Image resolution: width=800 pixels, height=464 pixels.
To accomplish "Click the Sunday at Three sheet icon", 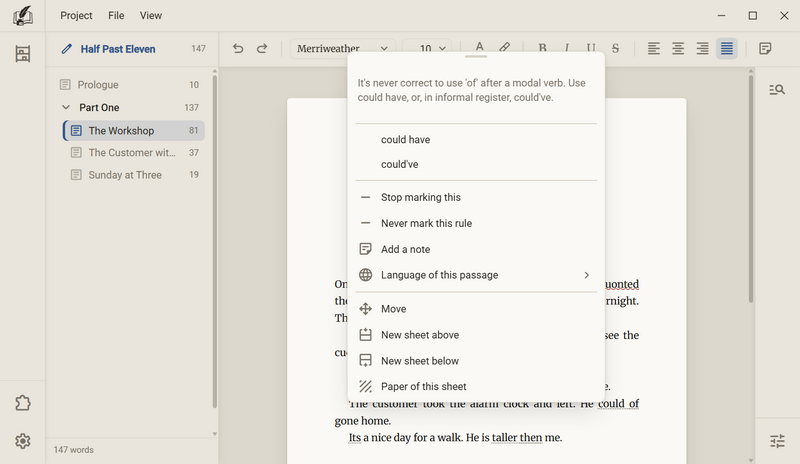I will (76, 175).
